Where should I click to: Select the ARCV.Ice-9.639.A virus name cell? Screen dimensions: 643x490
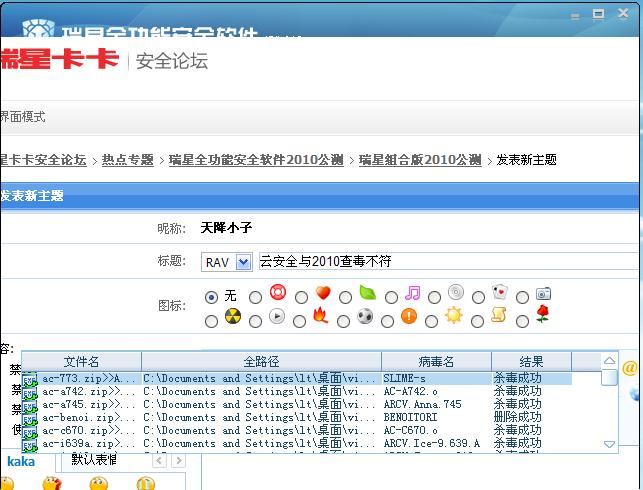click(x=431, y=444)
